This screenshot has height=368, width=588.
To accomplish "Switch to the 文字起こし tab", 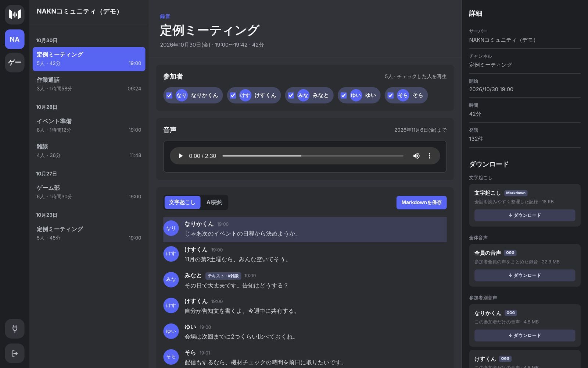I will click(x=182, y=202).
